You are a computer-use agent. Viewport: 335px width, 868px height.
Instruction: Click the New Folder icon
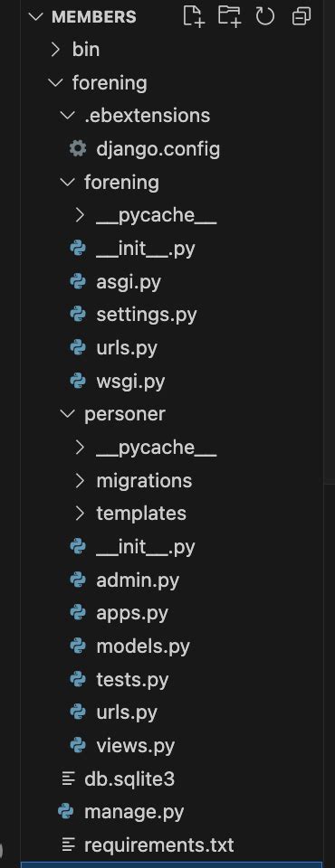[x=229, y=16]
